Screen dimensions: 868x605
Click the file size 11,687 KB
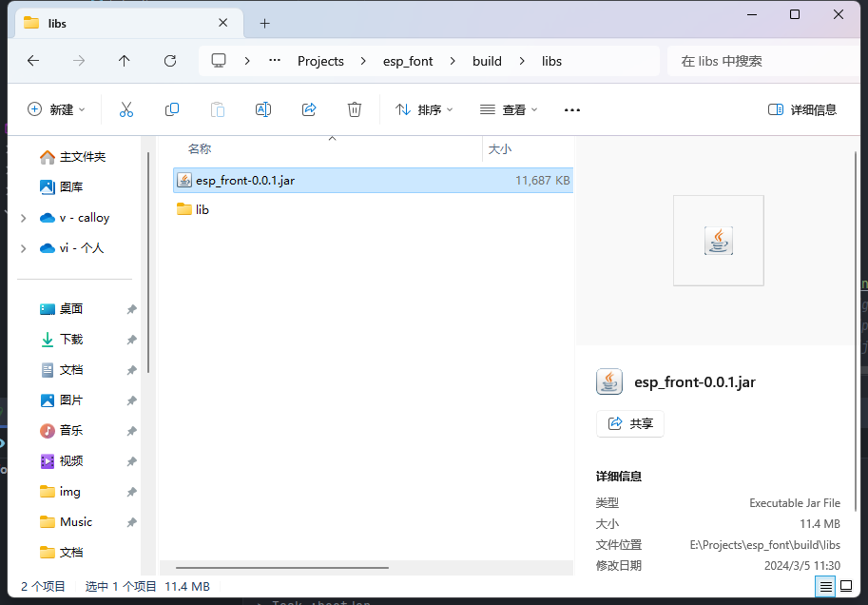542,181
